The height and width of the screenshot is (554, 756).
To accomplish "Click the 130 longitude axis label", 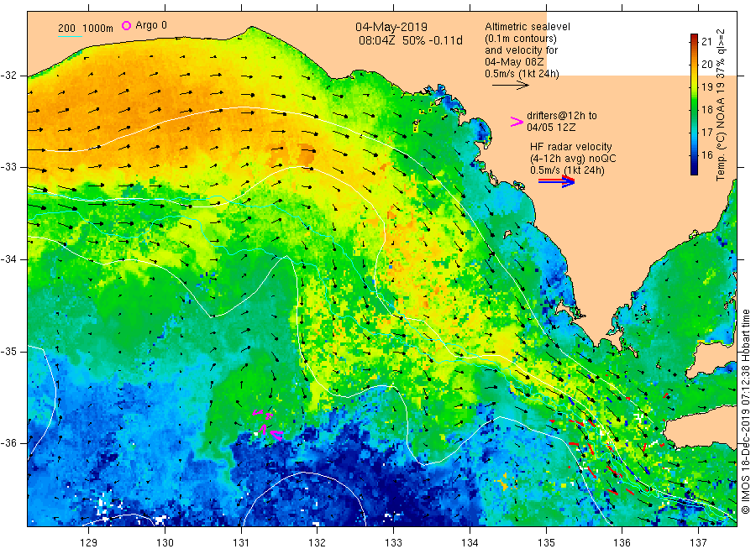I will 165,543.
